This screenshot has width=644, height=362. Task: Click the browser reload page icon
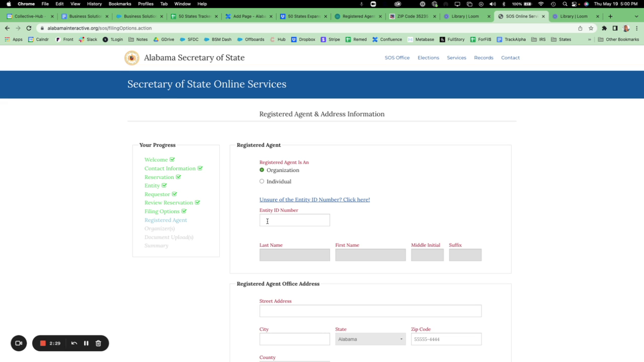click(29, 28)
